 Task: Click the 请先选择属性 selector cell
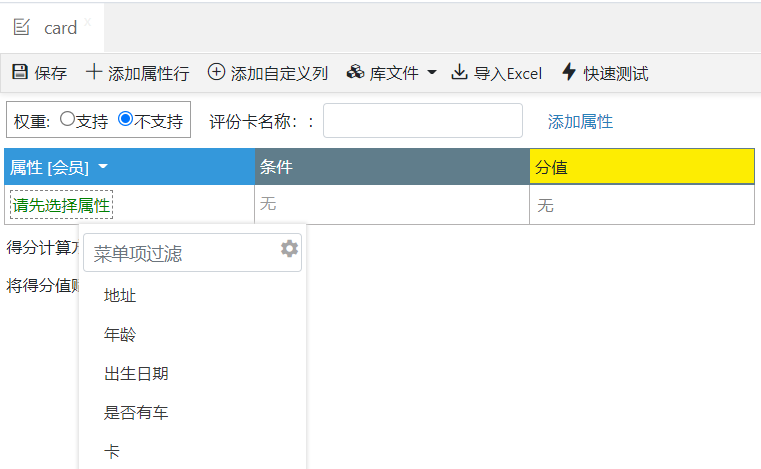pos(61,205)
